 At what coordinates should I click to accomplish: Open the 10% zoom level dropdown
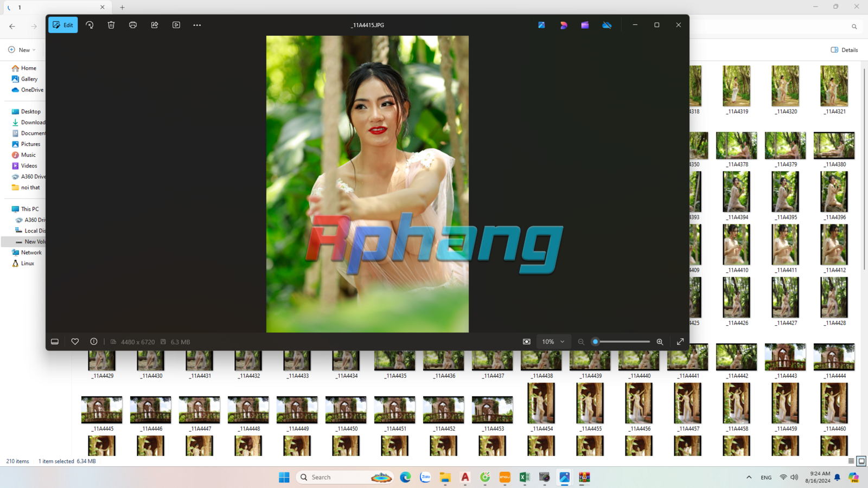553,342
